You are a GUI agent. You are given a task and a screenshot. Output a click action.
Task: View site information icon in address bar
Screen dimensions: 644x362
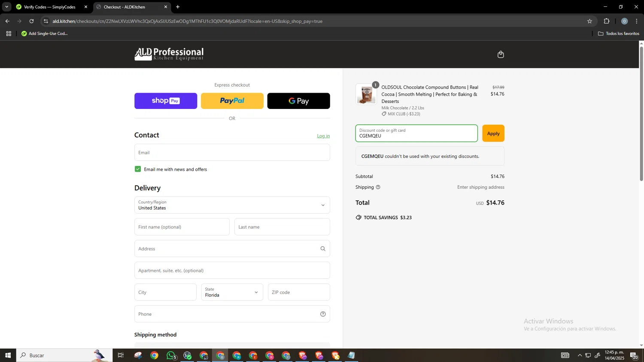pos(46,21)
